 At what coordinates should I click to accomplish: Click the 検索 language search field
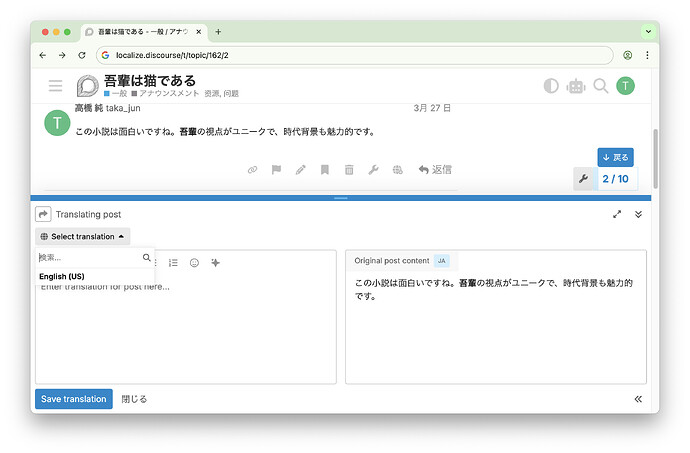89,258
